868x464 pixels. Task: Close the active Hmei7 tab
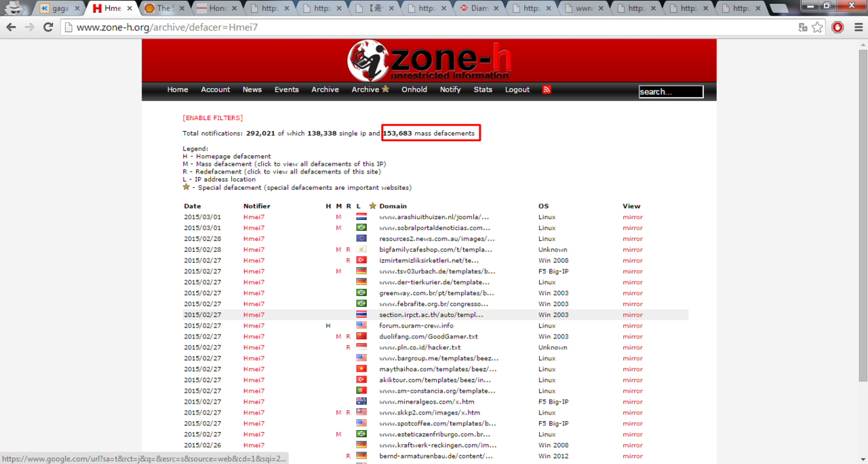[129, 9]
